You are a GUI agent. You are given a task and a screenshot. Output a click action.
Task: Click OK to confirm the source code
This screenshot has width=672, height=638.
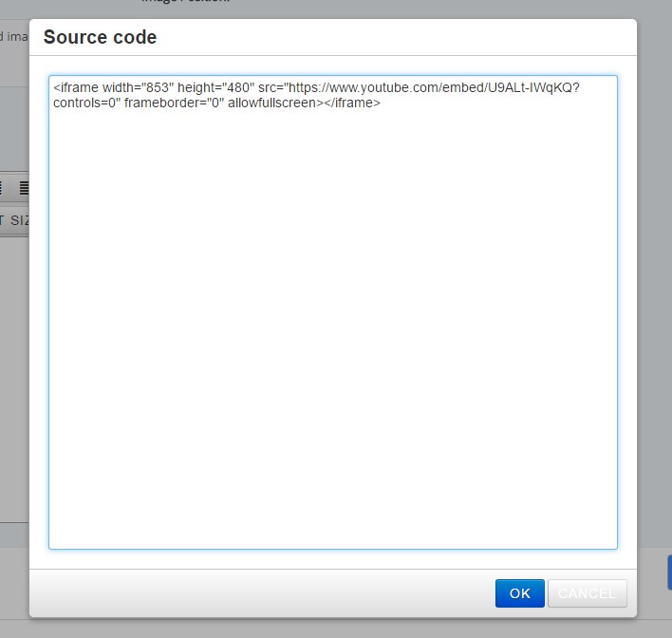pyautogui.click(x=519, y=593)
